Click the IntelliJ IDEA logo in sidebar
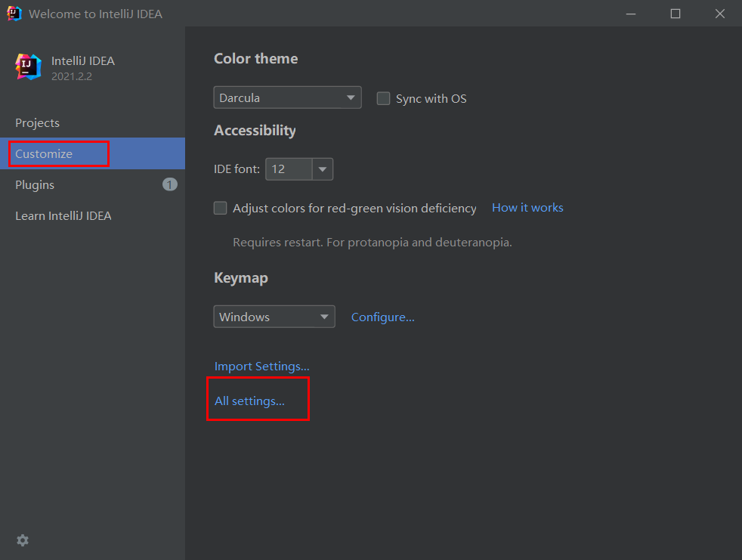 pyautogui.click(x=29, y=67)
